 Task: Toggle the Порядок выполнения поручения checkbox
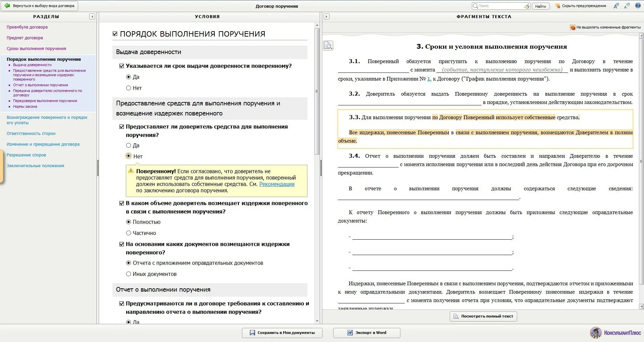[115, 34]
